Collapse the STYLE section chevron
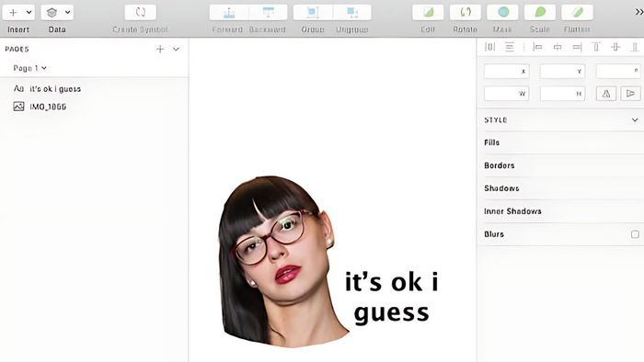Image resolution: width=644 pixels, height=362 pixels. [x=635, y=120]
